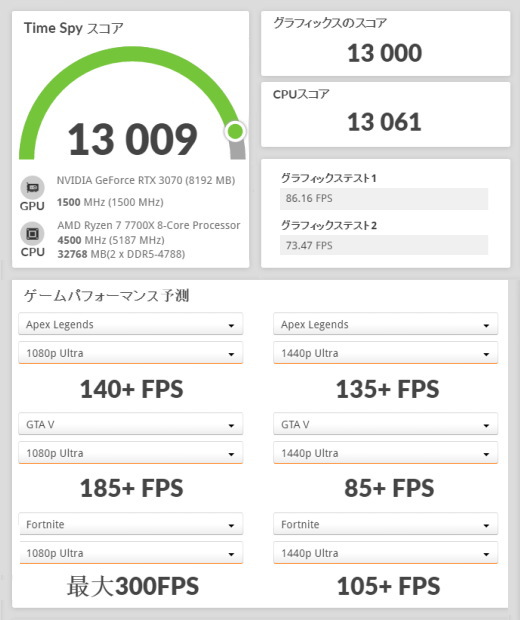This screenshot has width=520, height=620.
Task: Click the NVIDIA GeForce RTX 3070 text
Action: click(146, 180)
